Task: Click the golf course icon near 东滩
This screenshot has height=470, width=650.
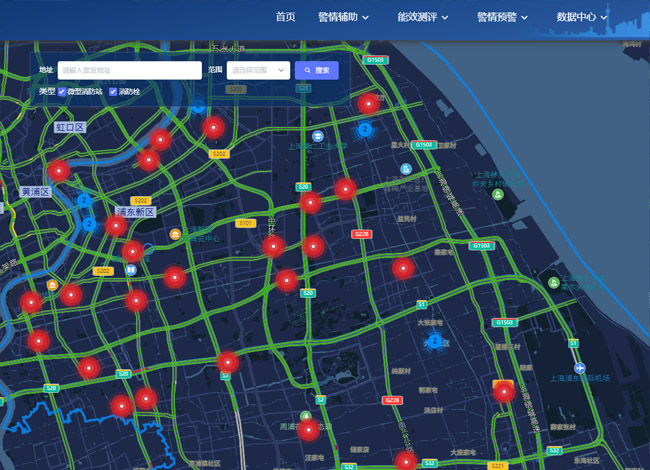Action: click(x=554, y=283)
